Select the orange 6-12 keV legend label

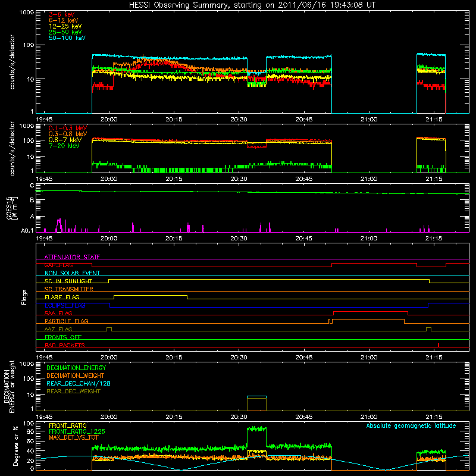pos(64,20)
